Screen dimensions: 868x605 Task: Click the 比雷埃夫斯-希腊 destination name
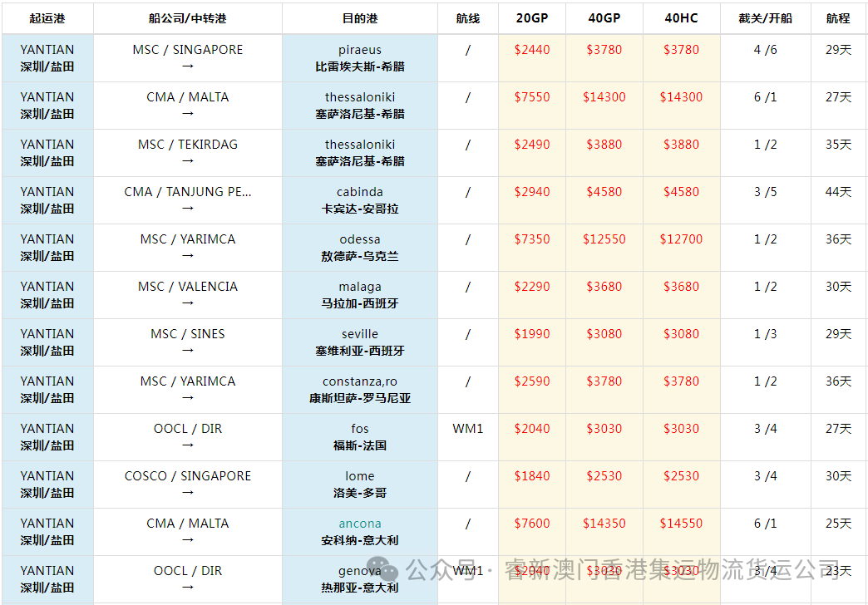360,67
